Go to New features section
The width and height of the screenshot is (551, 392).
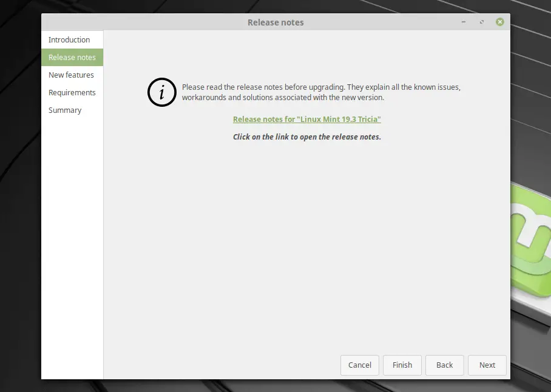[x=72, y=75]
